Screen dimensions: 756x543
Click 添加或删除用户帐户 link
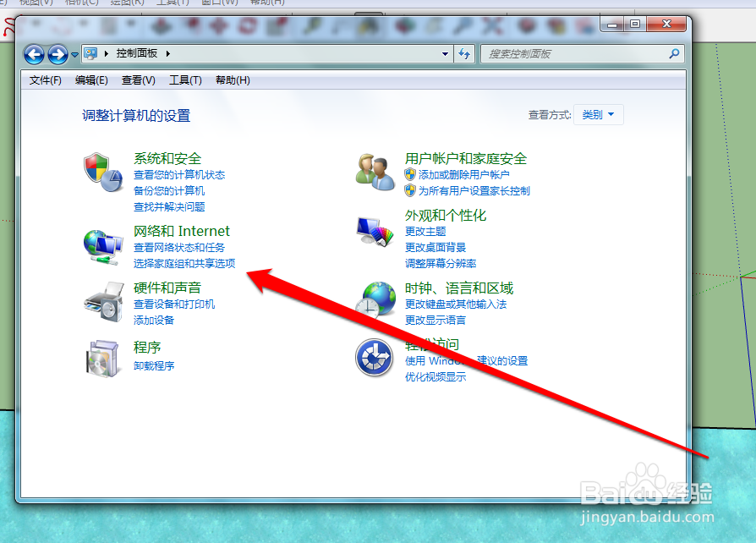pos(463,174)
